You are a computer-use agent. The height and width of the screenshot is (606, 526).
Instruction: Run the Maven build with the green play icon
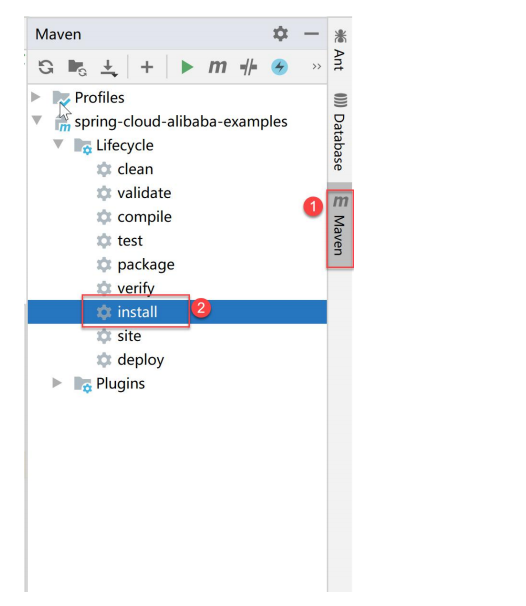click(187, 67)
